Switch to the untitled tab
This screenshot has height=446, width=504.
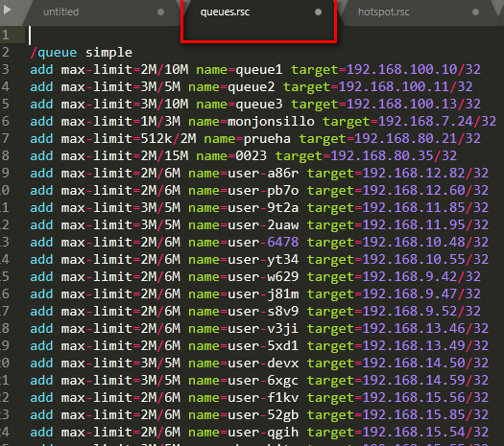tap(60, 12)
